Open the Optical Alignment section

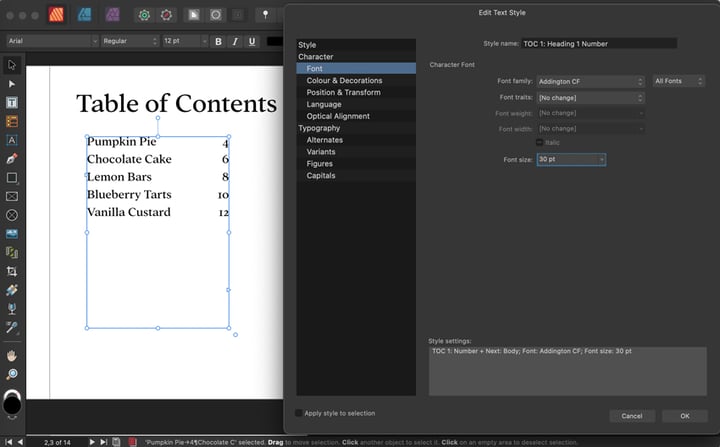click(x=338, y=116)
